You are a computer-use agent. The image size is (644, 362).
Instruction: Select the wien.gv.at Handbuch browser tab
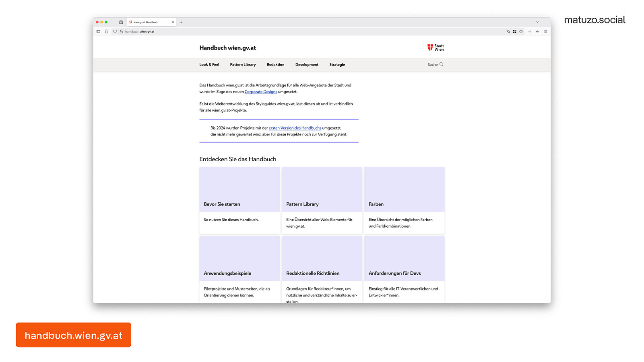151,22
